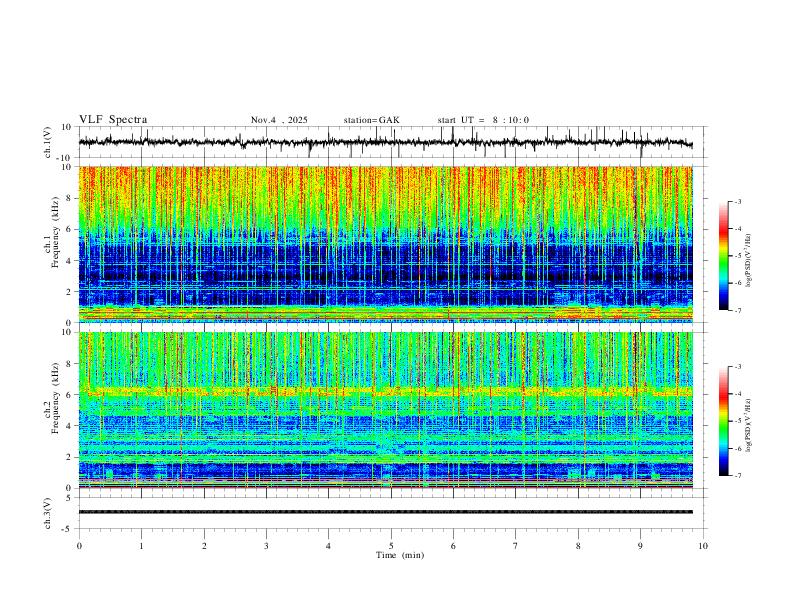Click the "-3" tick on the upper color bar

click(737, 201)
